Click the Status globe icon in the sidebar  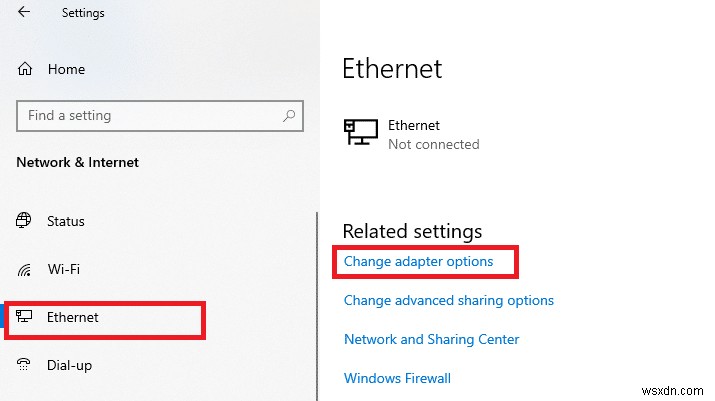point(26,221)
